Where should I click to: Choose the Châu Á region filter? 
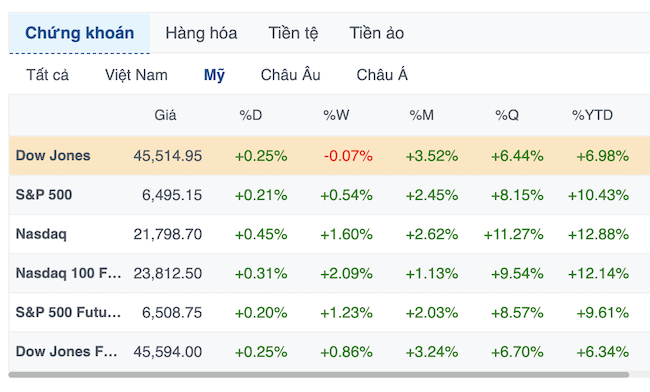click(x=382, y=75)
